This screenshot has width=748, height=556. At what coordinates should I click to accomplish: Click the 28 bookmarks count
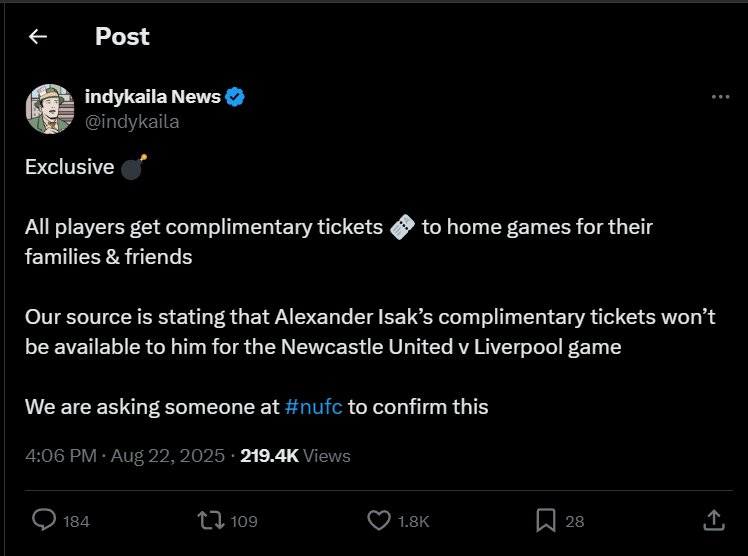tap(574, 521)
